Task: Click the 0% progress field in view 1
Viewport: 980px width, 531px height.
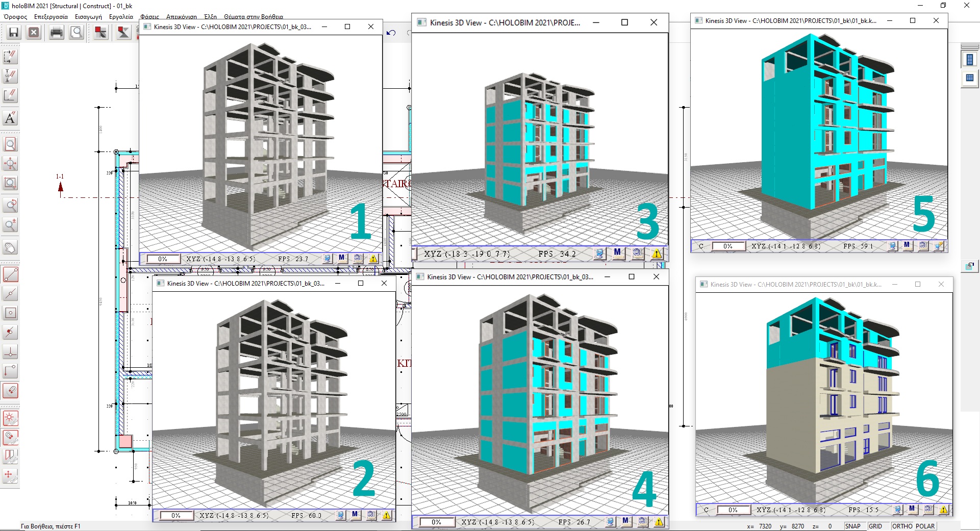Action: tap(163, 259)
